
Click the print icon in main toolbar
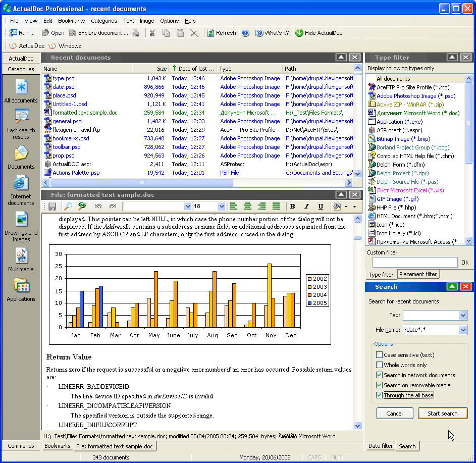tap(136, 33)
